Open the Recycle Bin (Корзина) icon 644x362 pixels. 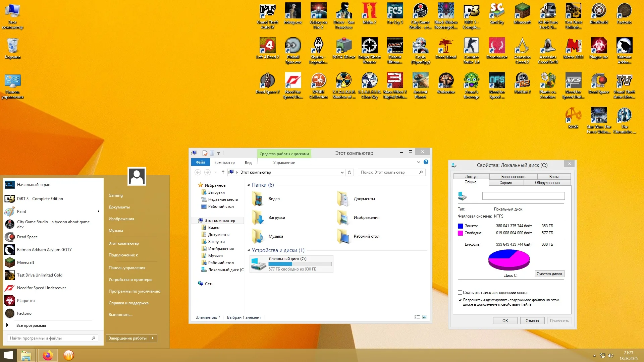[13, 46]
